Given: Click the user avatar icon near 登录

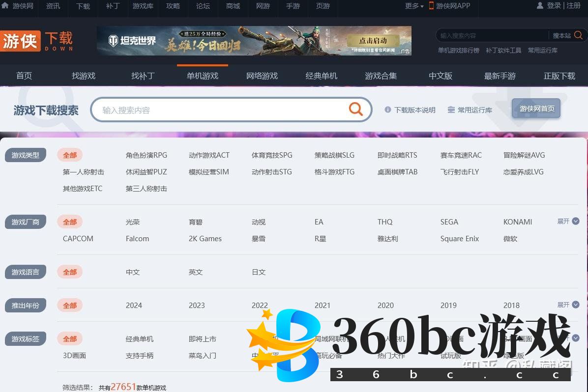Looking at the screenshot, I should coord(540,6).
